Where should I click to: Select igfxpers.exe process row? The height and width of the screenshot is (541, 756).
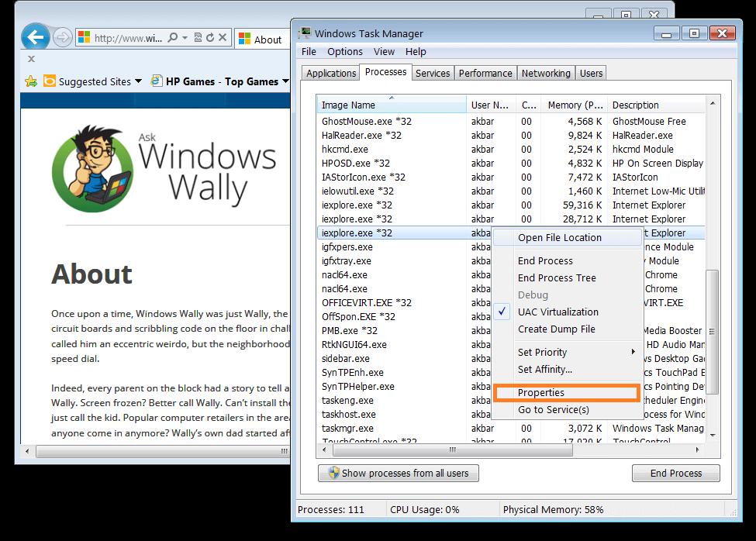click(x=404, y=247)
